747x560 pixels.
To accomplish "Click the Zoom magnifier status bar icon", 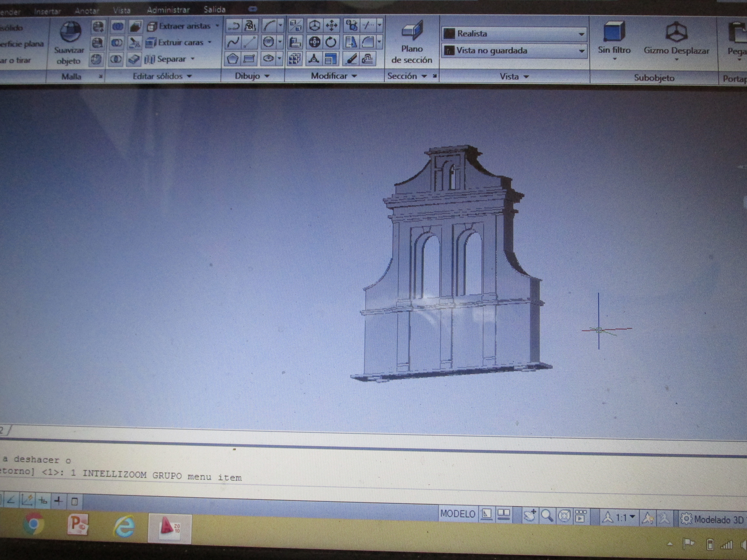I will (x=547, y=516).
